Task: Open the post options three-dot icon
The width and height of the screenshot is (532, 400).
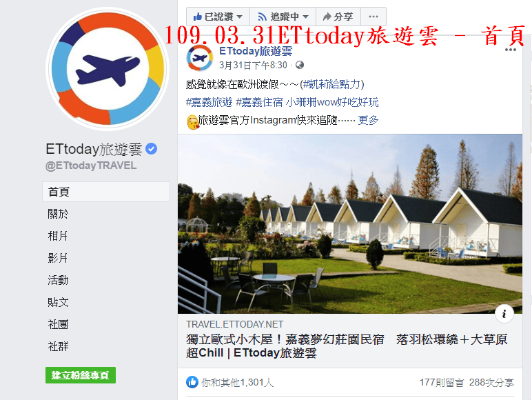Action: [x=510, y=50]
